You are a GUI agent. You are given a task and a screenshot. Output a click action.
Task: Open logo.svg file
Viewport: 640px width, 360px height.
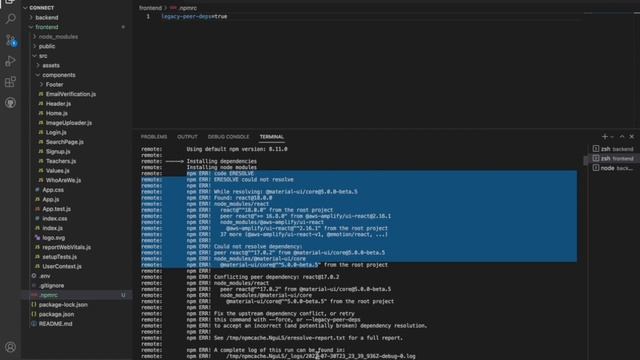[53, 238]
